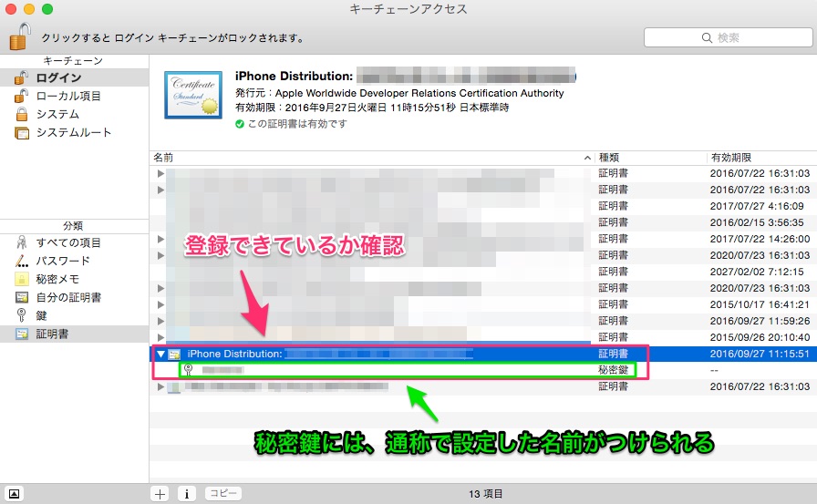This screenshot has height=504, width=817.
Task: Click the 鍵 key icon
Action: (21, 315)
